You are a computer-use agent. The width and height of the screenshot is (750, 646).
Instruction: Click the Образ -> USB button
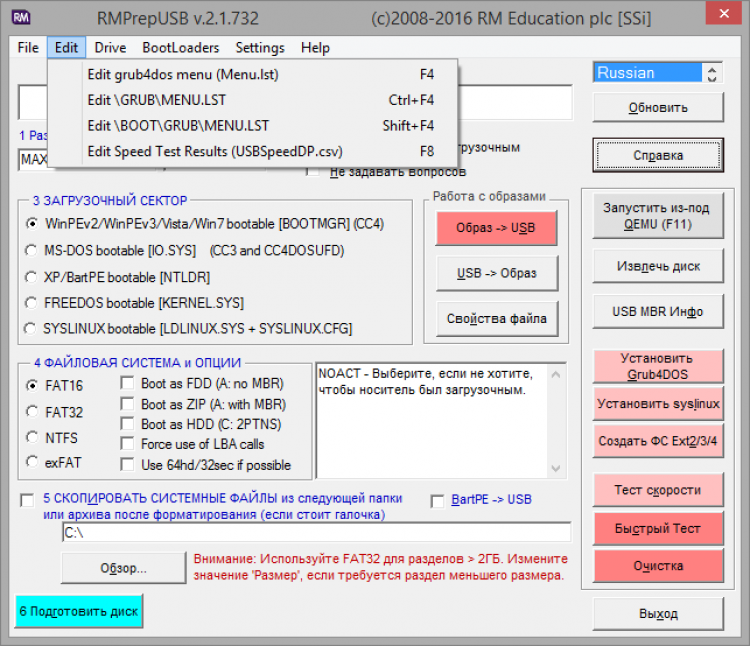[x=496, y=228]
